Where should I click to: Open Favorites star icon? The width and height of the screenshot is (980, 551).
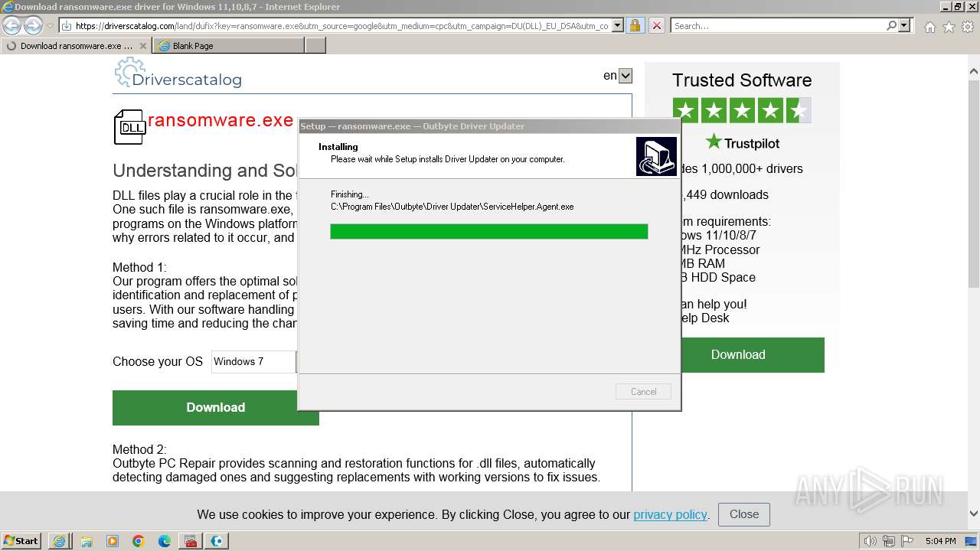coord(949,27)
